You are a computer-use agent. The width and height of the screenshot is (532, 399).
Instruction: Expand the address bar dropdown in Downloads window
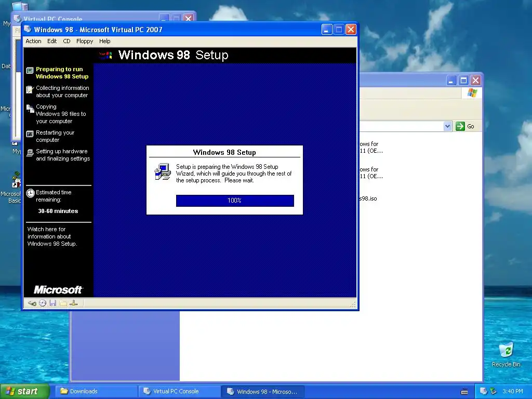(x=447, y=126)
